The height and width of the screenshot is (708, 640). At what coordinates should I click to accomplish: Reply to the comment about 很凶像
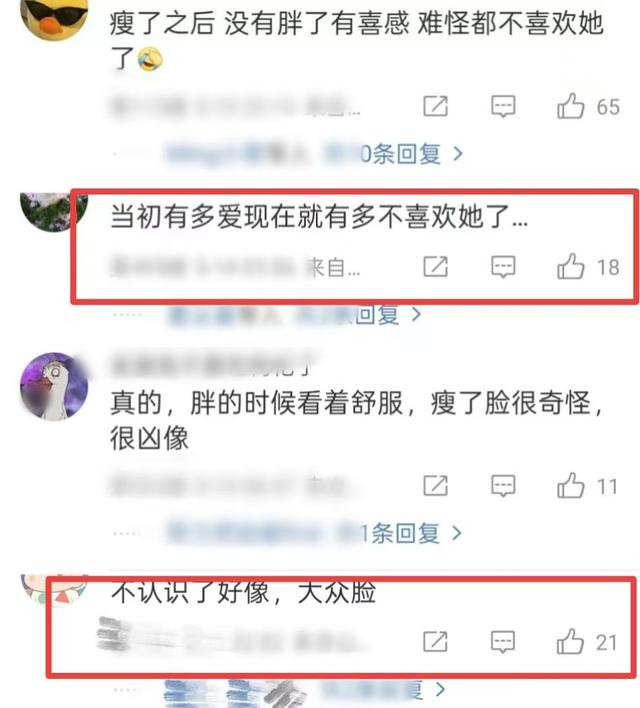503,486
